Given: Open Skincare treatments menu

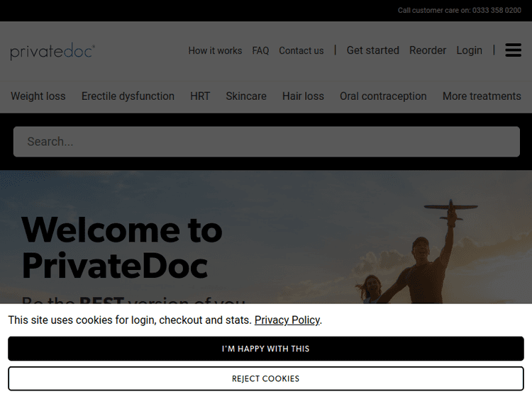Looking at the screenshot, I should [246, 96].
